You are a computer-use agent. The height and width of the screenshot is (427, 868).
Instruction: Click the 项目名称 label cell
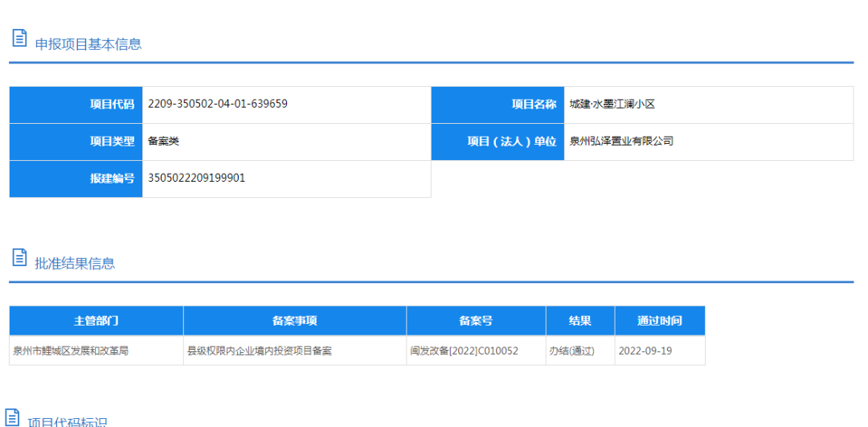[x=497, y=105]
